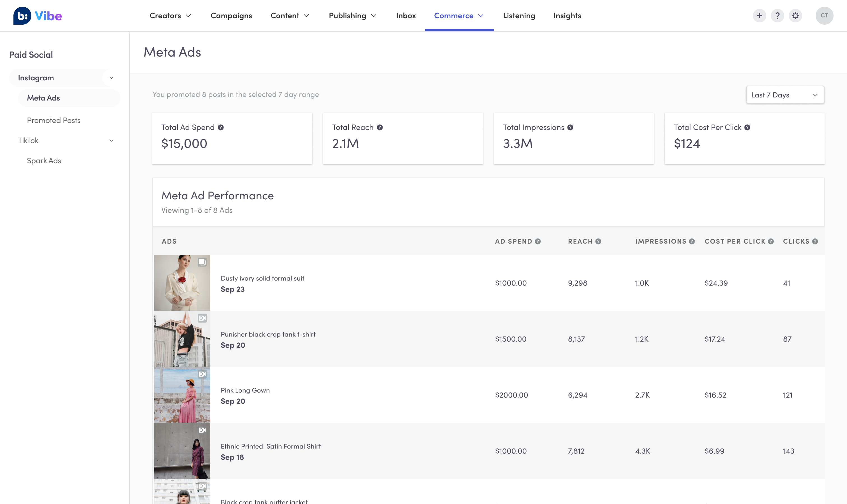Viewport: 847px width, 504px height.
Task: Click the COST PER CLICK column help icon
Action: (771, 241)
